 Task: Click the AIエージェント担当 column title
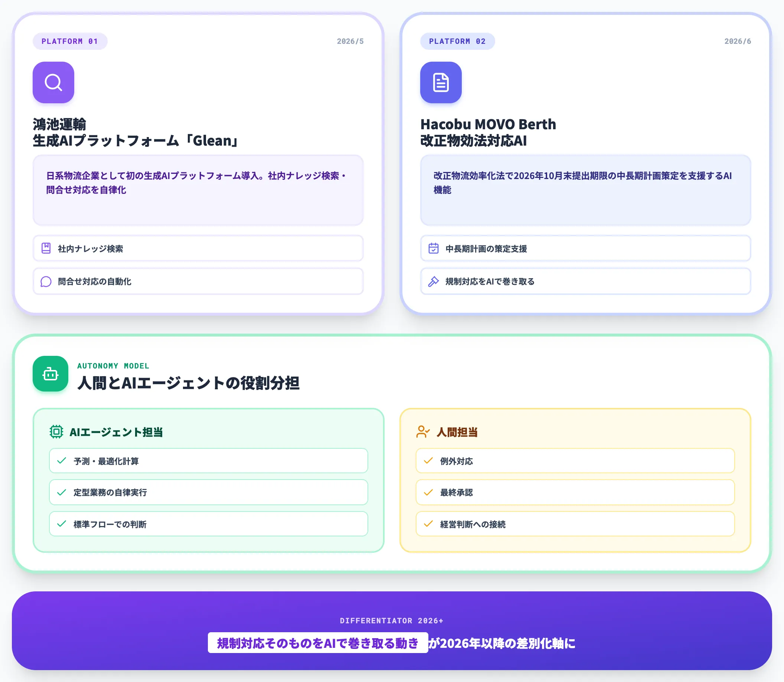click(x=117, y=432)
